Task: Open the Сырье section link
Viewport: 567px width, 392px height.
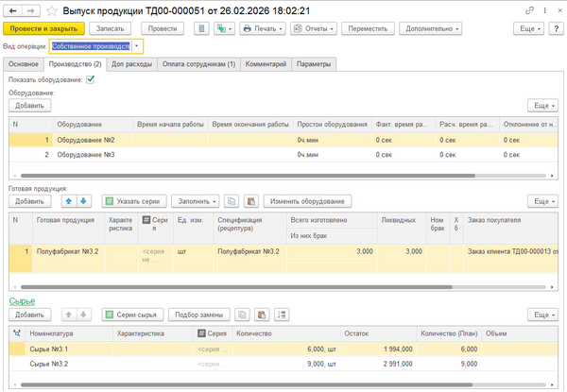Action: tap(23, 300)
